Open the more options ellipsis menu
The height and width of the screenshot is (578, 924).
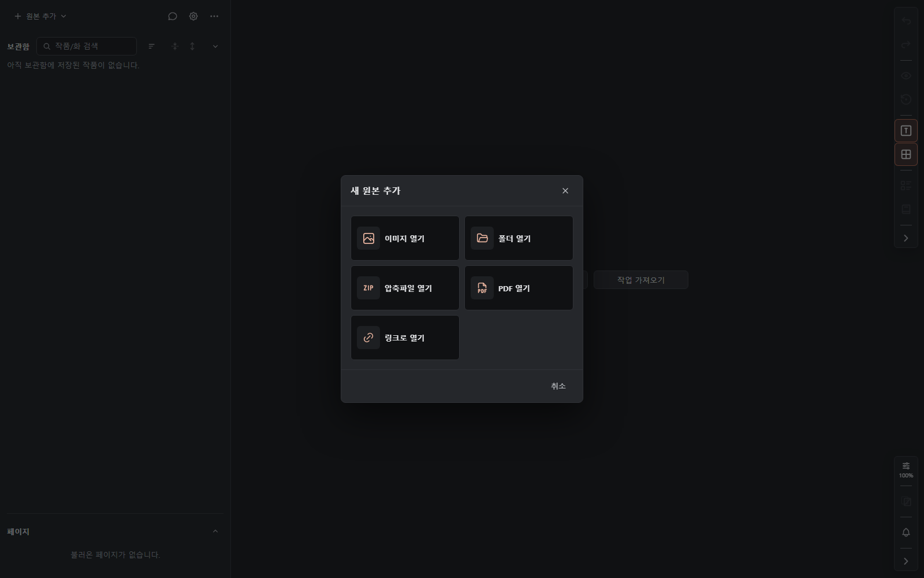point(214,16)
